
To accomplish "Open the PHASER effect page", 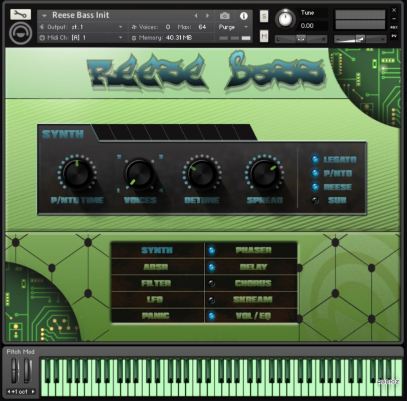I will tap(253, 250).
